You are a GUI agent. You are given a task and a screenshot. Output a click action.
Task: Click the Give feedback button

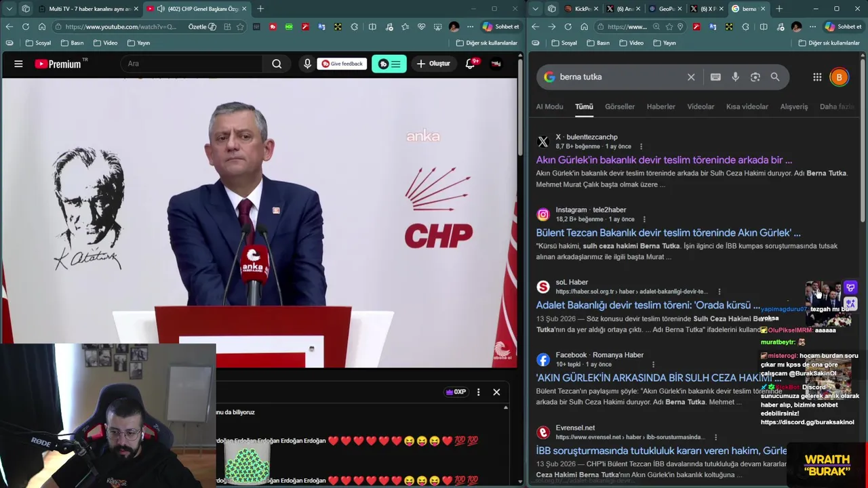[342, 64]
